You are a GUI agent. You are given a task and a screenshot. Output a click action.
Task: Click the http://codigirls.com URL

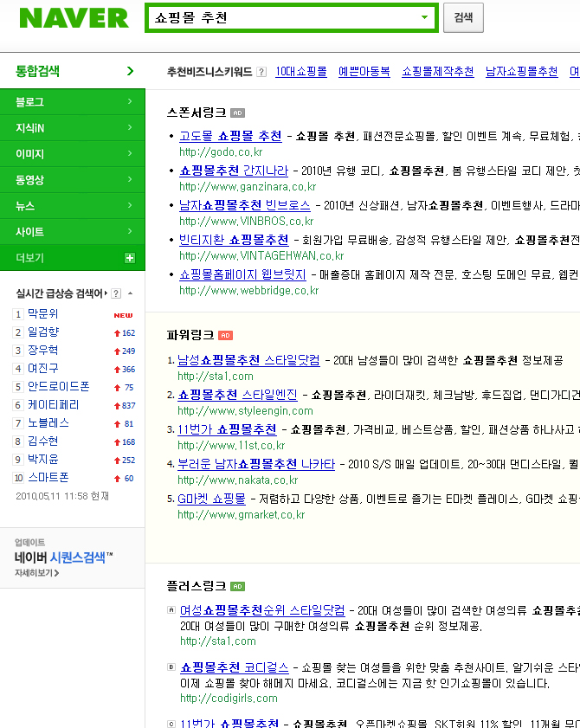click(x=229, y=699)
